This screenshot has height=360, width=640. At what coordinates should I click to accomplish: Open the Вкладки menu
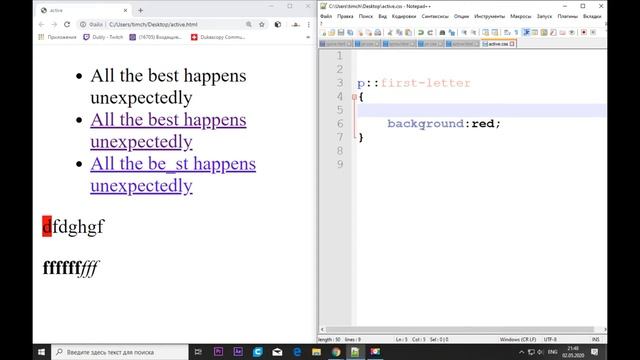pos(592,16)
